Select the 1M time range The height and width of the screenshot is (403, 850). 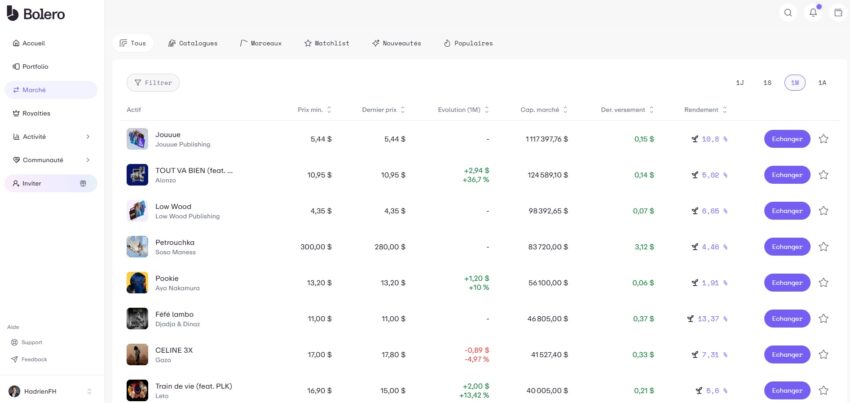click(x=795, y=83)
